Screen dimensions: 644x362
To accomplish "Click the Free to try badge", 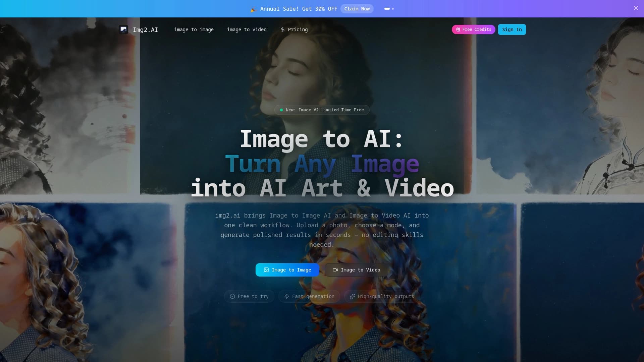I will pyautogui.click(x=249, y=296).
